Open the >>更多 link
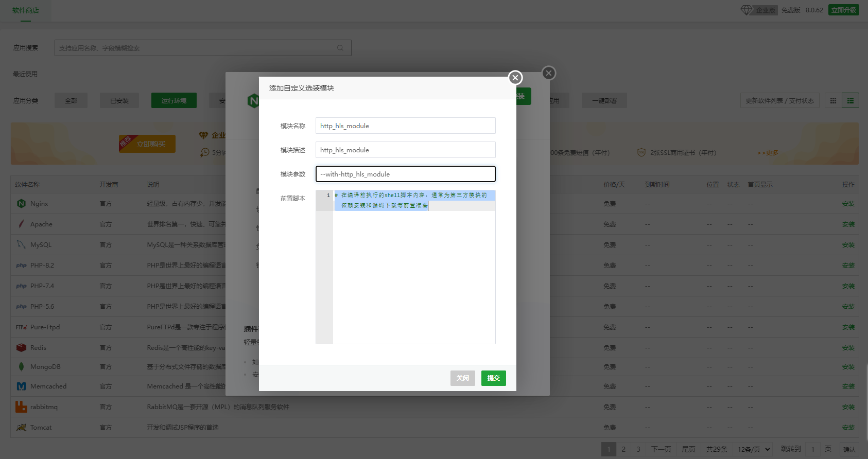The height and width of the screenshot is (459, 868). coord(768,152)
